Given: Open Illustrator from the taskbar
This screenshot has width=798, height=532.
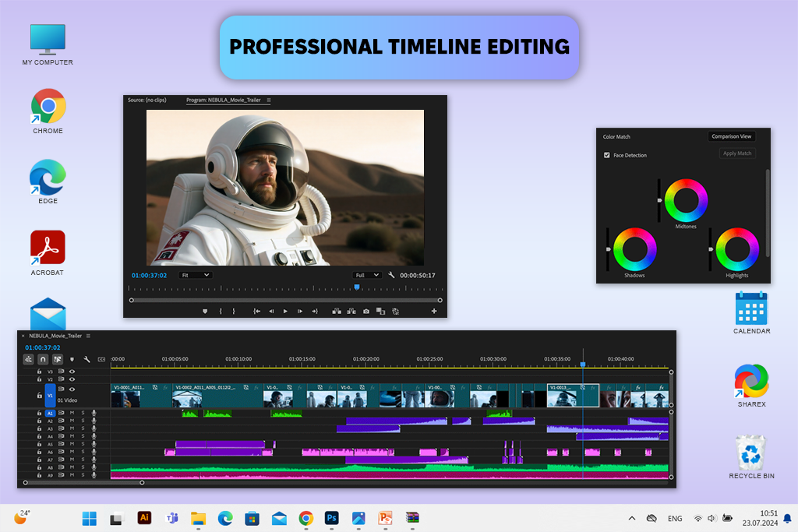Looking at the screenshot, I should 144,518.
